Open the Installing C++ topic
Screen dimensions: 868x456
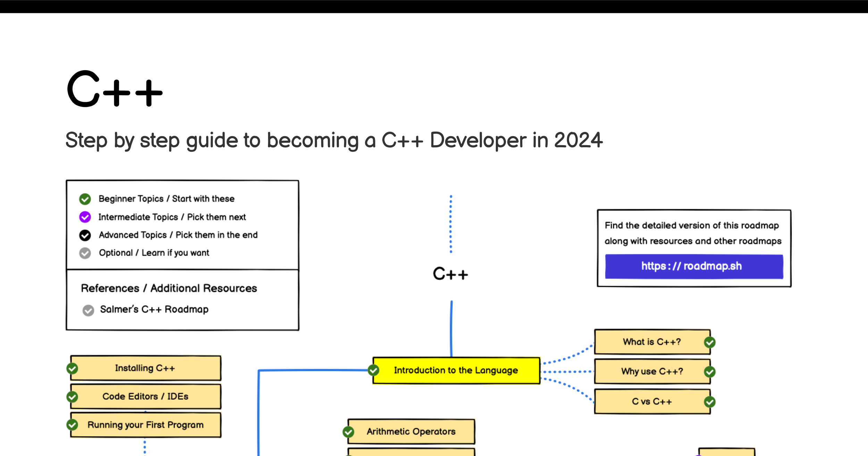point(145,368)
